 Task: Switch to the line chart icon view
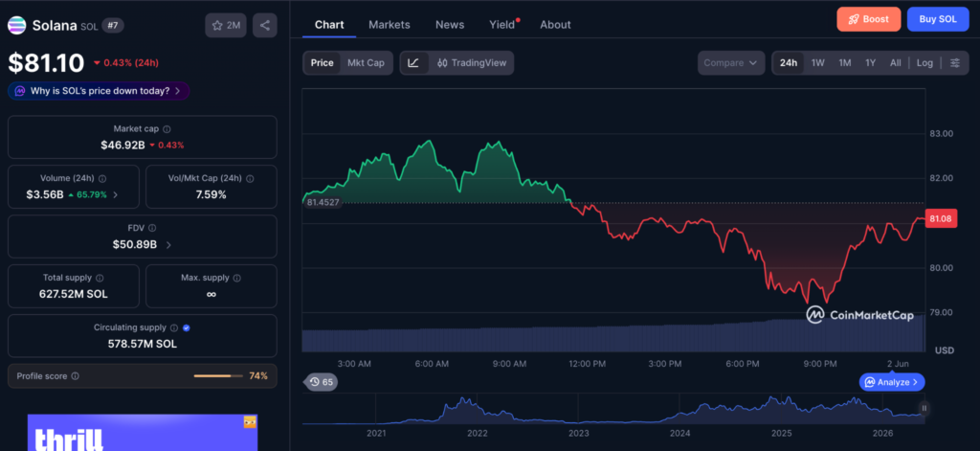tap(413, 62)
